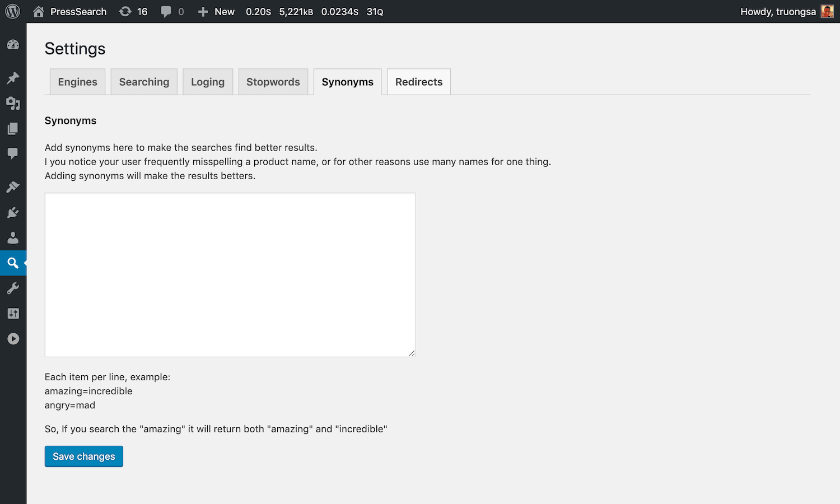
Task: Click the New menu in admin bar
Action: click(x=225, y=12)
